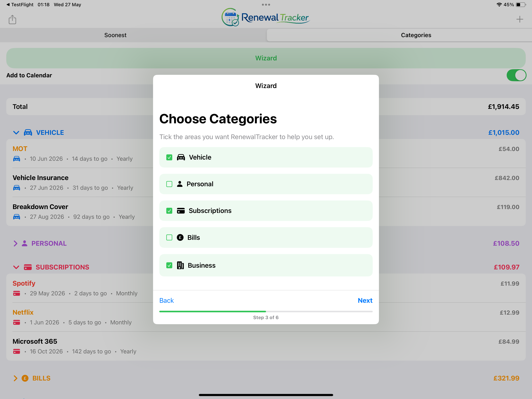Image resolution: width=532 pixels, height=399 pixels.
Task: Tap the card icon under Microsoft 365
Action: tap(17, 351)
